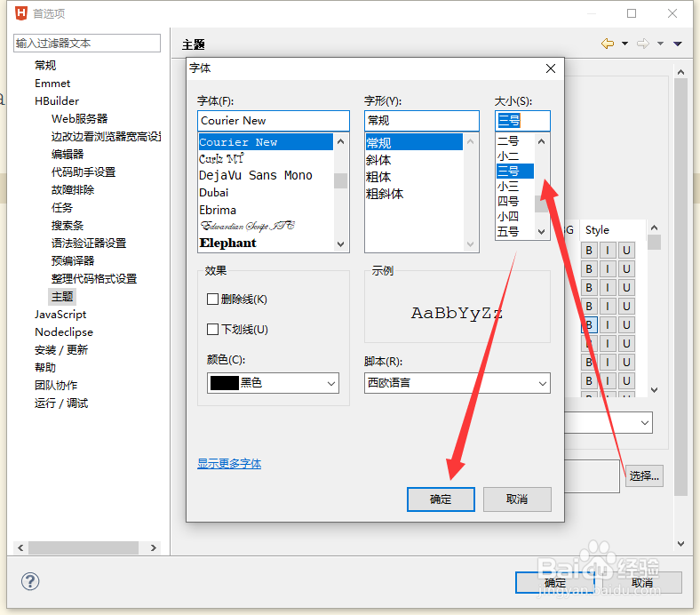Click 取消 in the font dialog
This screenshot has height=615, width=700.
(x=517, y=499)
